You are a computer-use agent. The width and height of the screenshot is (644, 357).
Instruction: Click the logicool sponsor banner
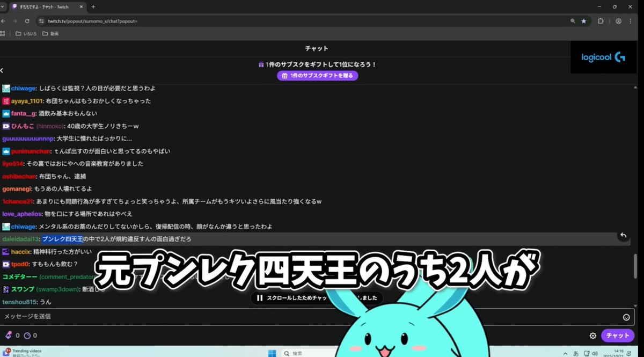(604, 57)
